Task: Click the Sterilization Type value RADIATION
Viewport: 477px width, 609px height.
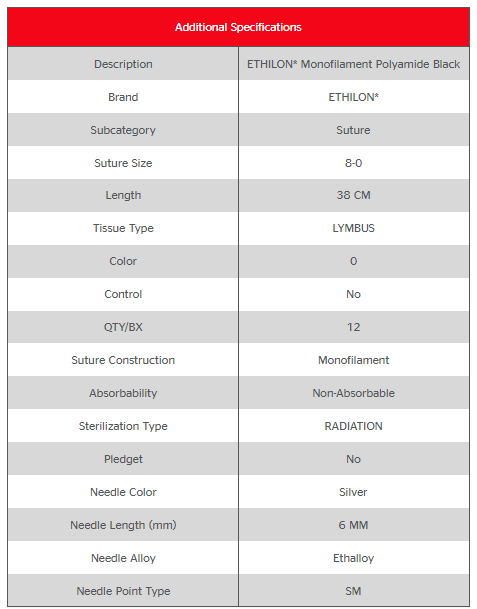Action: tap(353, 426)
